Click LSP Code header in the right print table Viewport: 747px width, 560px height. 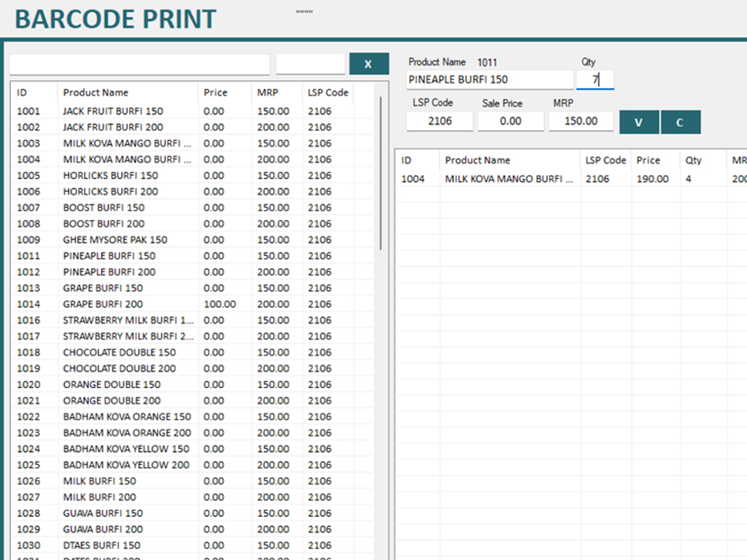point(605,160)
